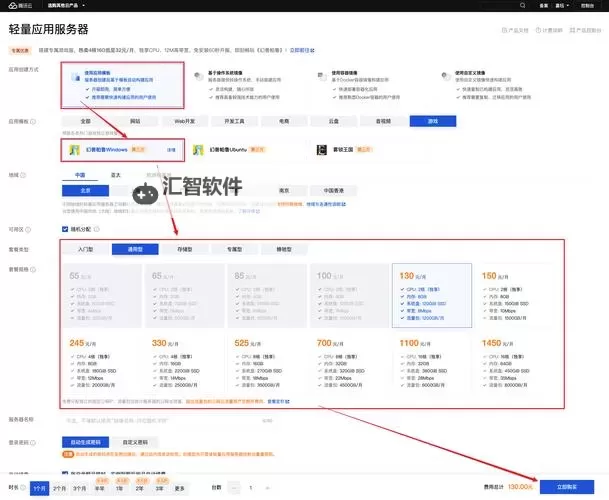This screenshot has height=500, width=609.
Task: Open the top bar search icon
Action: pos(522,5)
